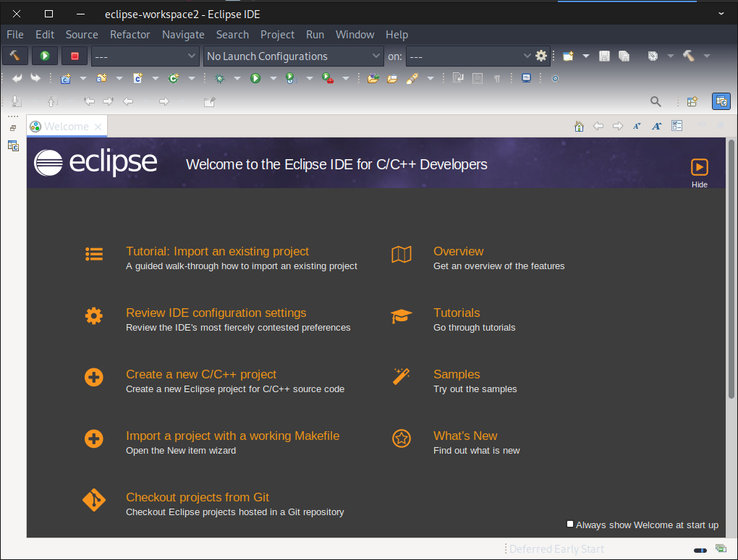Open the No Launch Configurations dropdown
This screenshot has width=738, height=560.
[x=293, y=56]
